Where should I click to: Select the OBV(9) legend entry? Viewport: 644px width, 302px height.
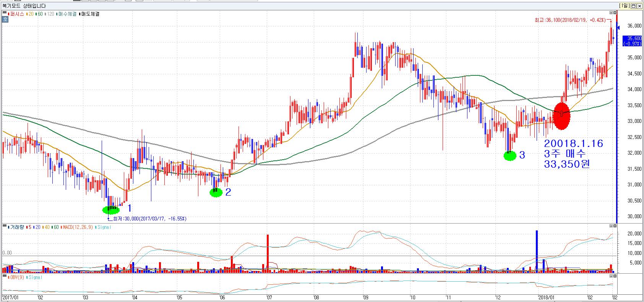(16, 277)
